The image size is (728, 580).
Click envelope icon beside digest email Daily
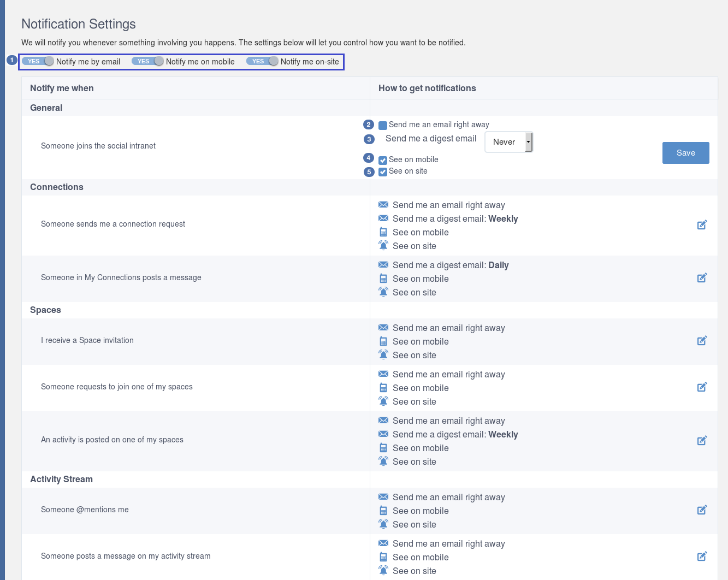(x=383, y=265)
